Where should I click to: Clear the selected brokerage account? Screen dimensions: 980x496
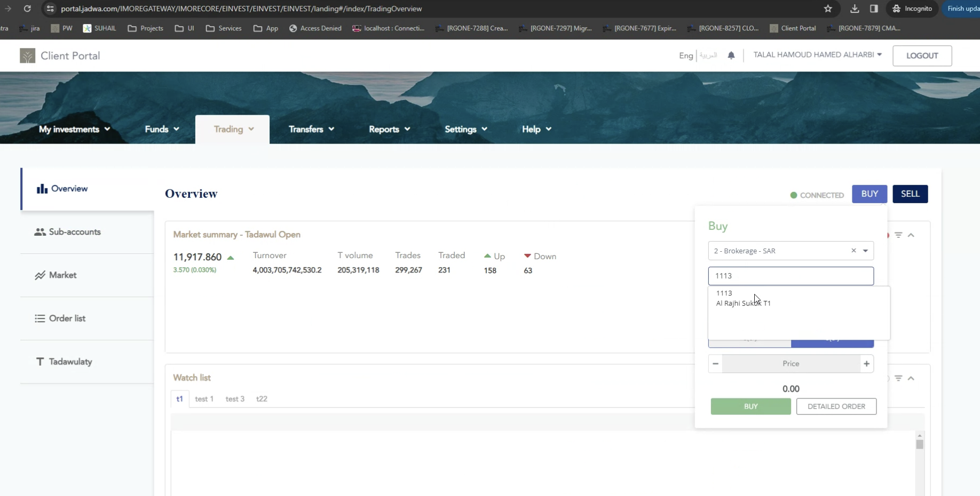853,251
